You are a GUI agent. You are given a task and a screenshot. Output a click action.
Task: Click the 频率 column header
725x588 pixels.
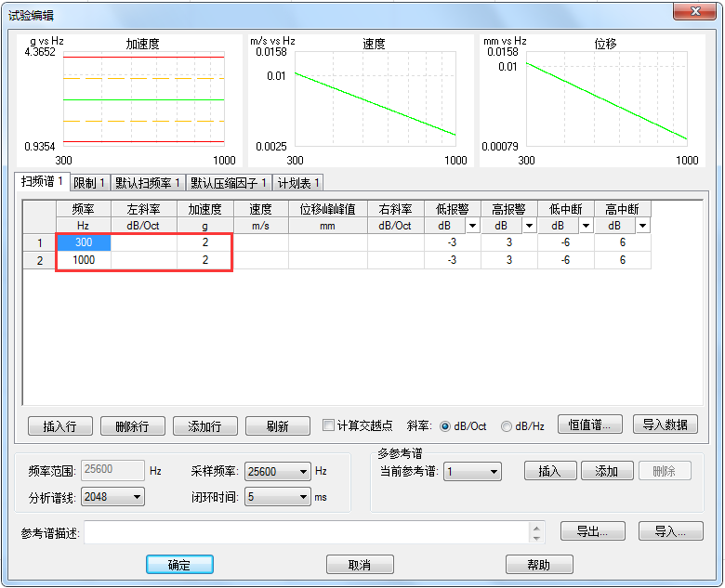(84, 209)
